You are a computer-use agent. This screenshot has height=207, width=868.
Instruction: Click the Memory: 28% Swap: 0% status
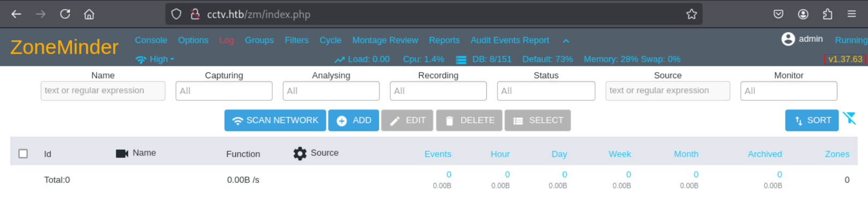click(x=632, y=59)
